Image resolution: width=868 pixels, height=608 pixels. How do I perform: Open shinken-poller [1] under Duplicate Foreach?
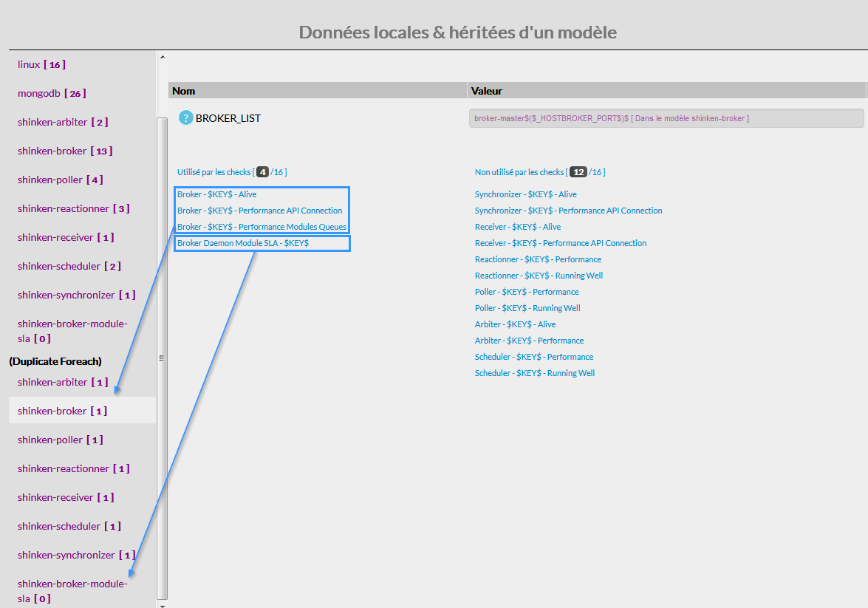[60, 440]
